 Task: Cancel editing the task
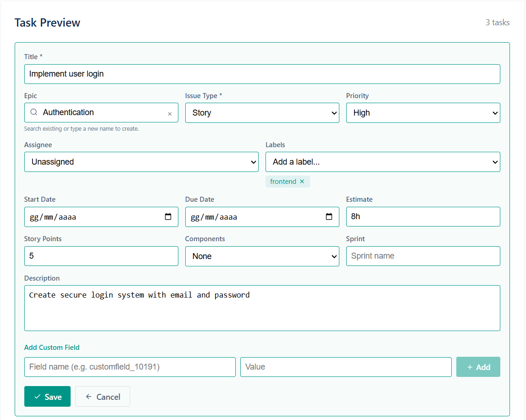pos(102,396)
